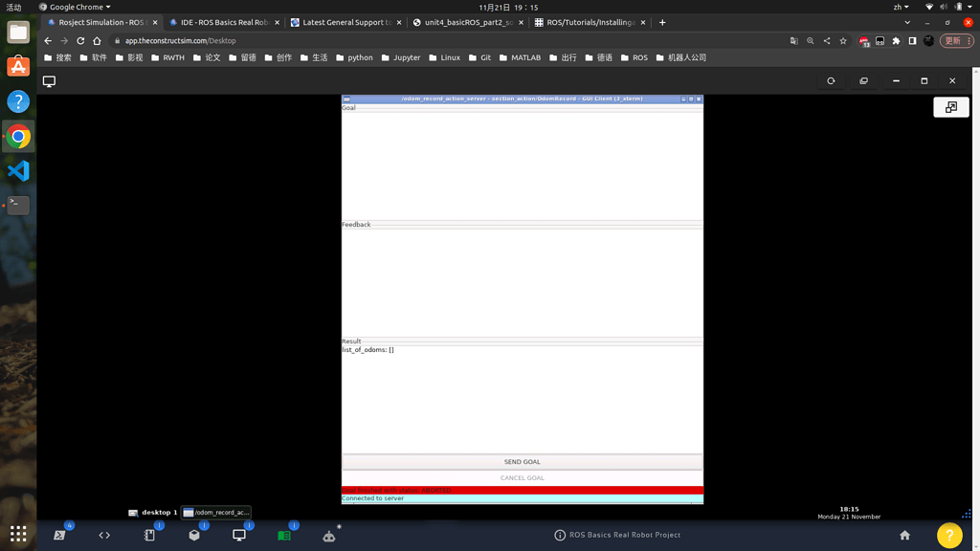Open the IDE code editor icon in bottom bar
This screenshot has height=551, width=980.
(104, 535)
